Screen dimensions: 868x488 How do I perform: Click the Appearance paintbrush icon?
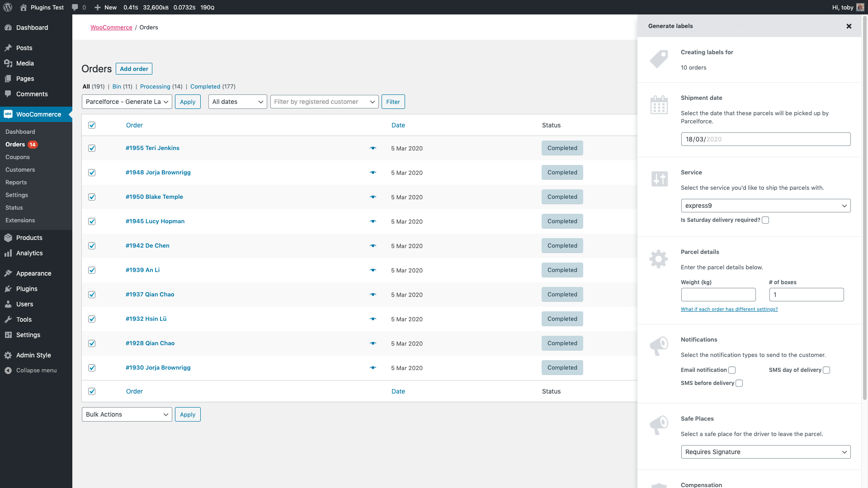(8, 273)
